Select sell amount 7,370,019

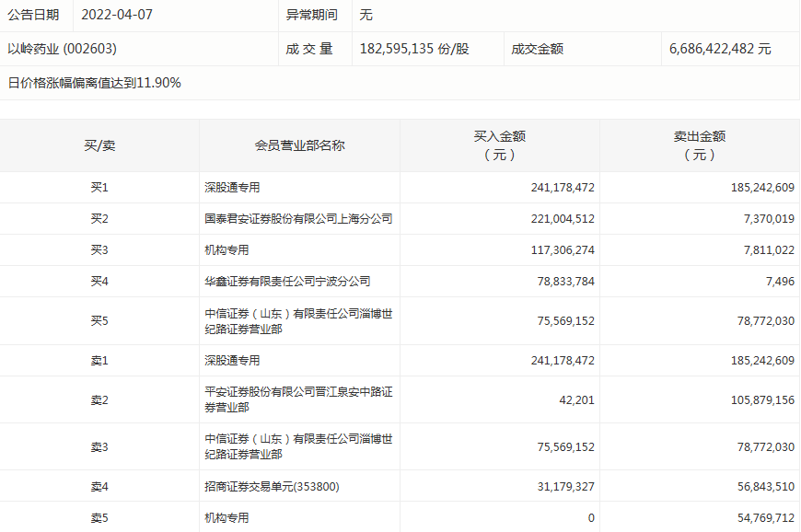pos(769,219)
